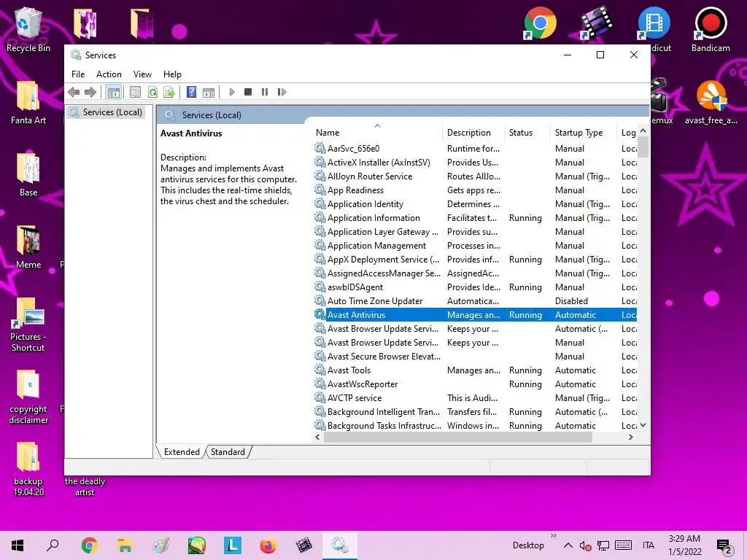Open the Properties toolbar icon
747x560 pixels.
pos(135,92)
